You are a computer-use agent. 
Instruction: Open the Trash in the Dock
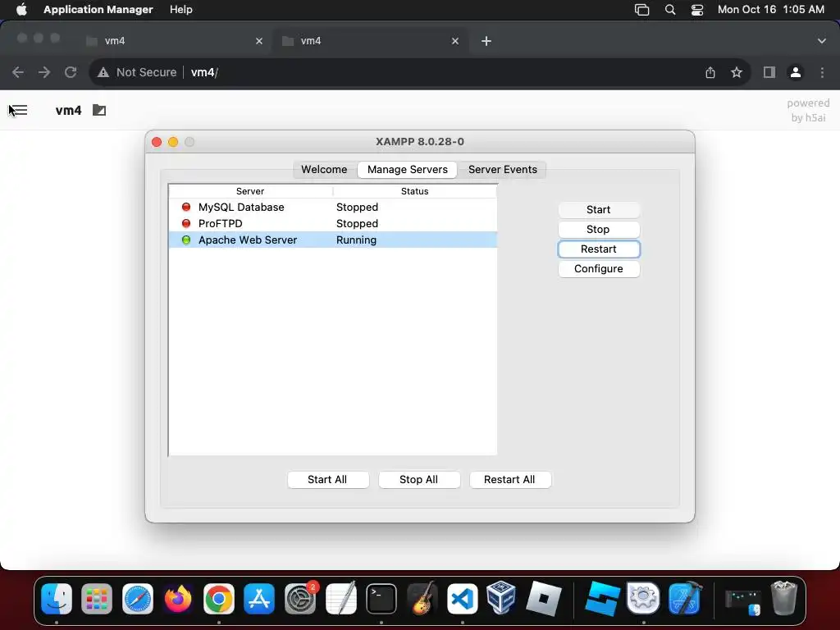pos(783,598)
